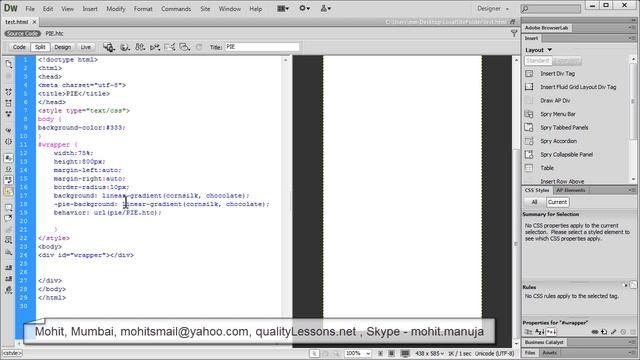Switch to Design view
Screen dimensions: 640x360
point(62,47)
